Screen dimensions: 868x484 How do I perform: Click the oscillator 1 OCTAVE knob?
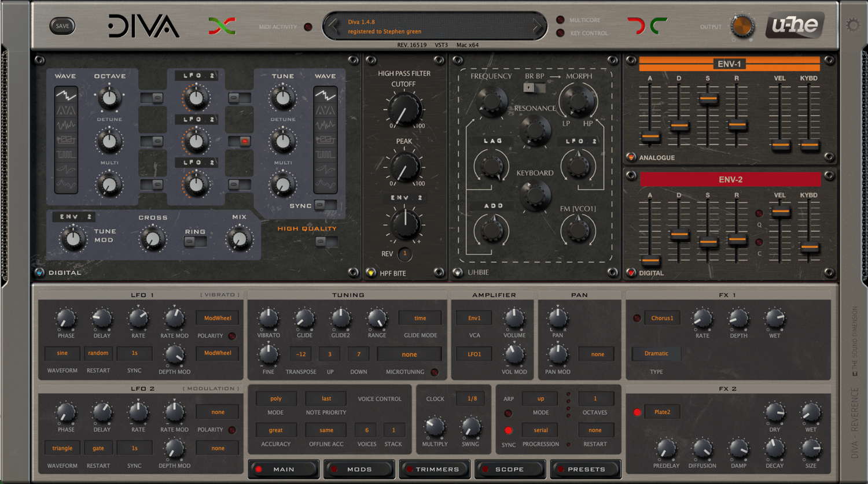pyautogui.click(x=109, y=98)
